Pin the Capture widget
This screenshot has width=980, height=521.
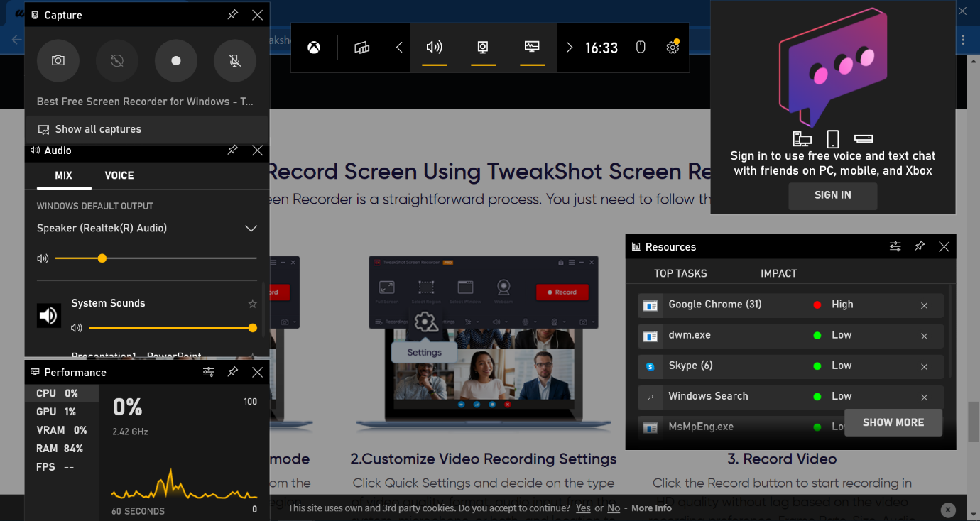coord(233,15)
